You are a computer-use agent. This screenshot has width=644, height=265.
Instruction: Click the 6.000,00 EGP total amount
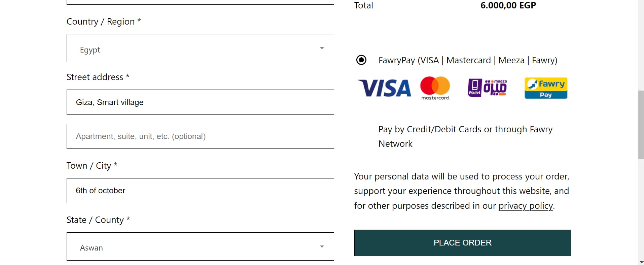508,5
